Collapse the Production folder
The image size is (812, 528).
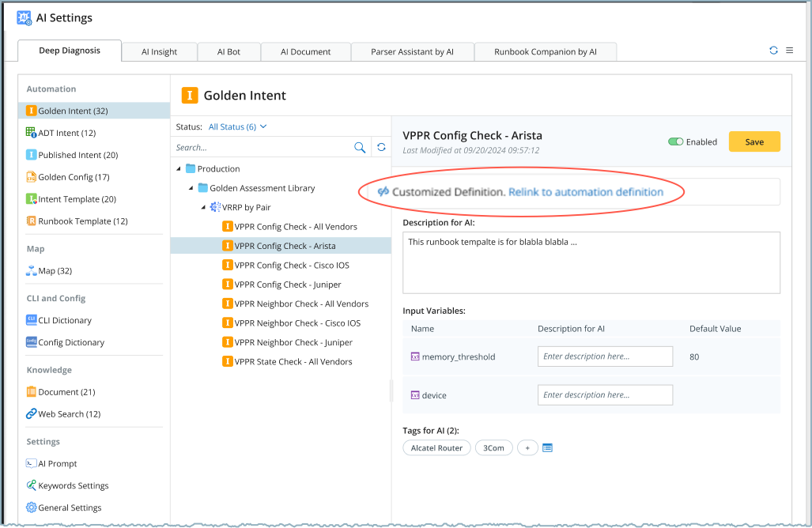coord(179,169)
